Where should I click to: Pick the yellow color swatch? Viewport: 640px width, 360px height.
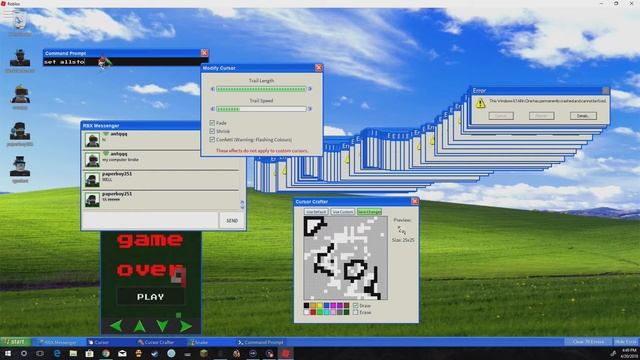320,305
